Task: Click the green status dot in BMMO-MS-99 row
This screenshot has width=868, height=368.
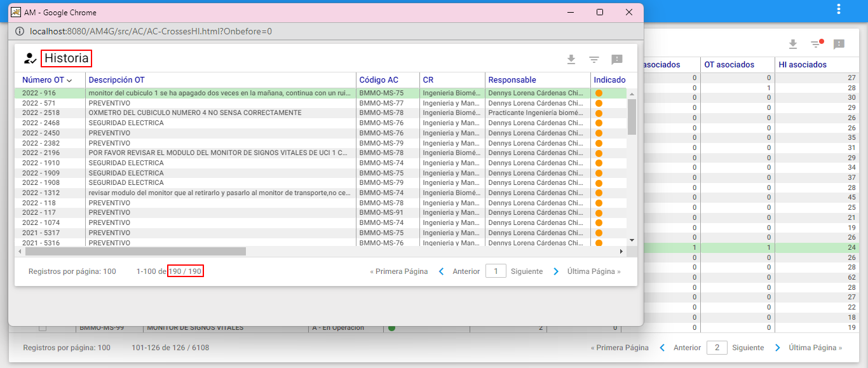Action: [x=391, y=328]
